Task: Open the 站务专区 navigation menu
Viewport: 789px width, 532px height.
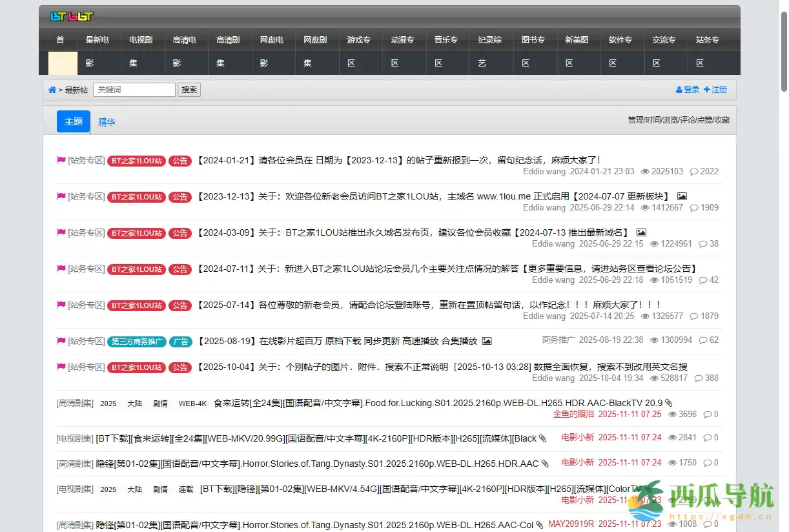Action: click(x=706, y=52)
